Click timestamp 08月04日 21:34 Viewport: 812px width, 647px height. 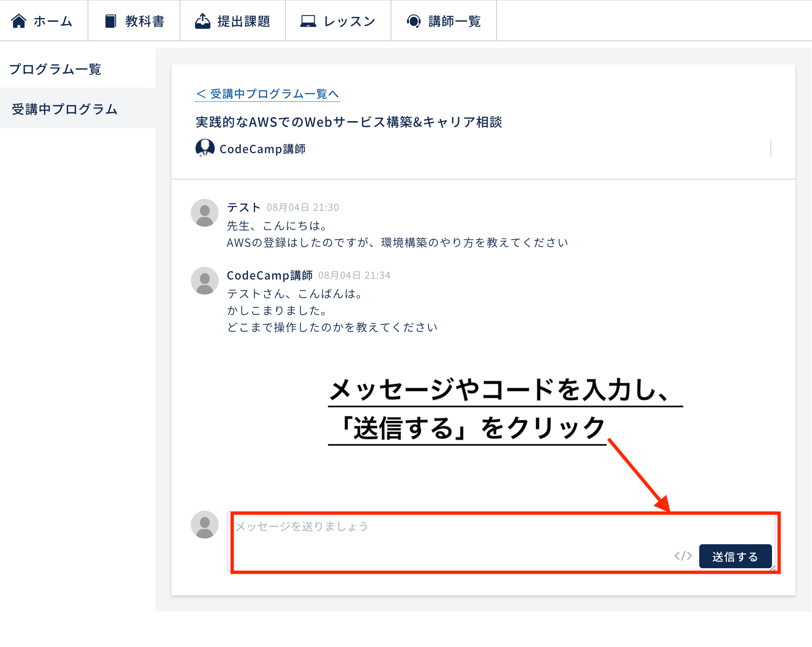[x=354, y=276]
